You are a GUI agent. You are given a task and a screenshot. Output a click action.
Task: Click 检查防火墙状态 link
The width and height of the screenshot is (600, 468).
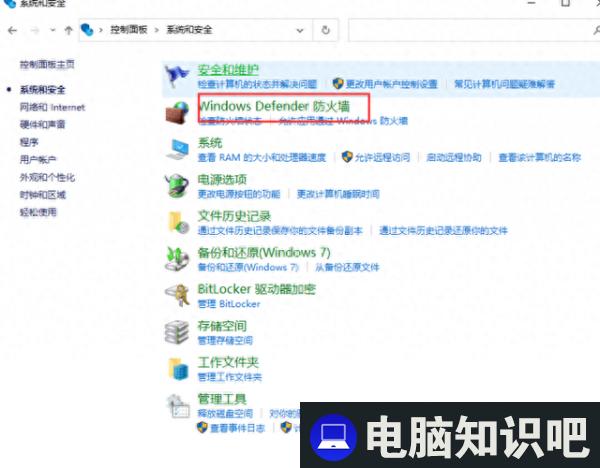[x=230, y=121]
